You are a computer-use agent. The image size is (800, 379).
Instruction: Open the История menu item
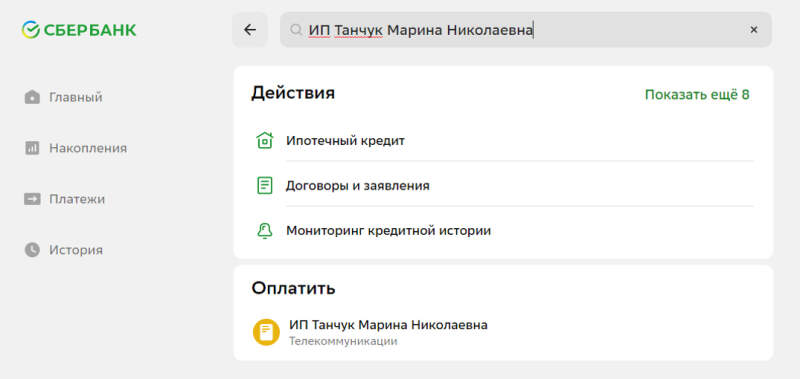(x=76, y=250)
